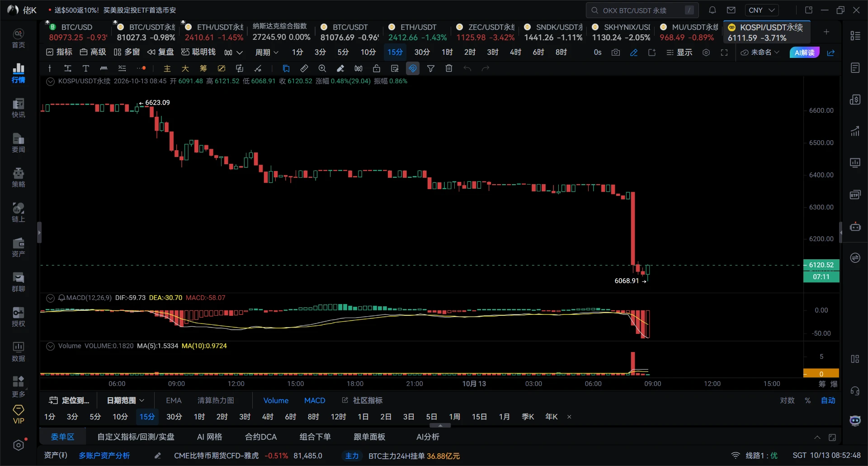Open the 日期范围 date range dropdown
The height and width of the screenshot is (466, 868).
coord(126,400)
